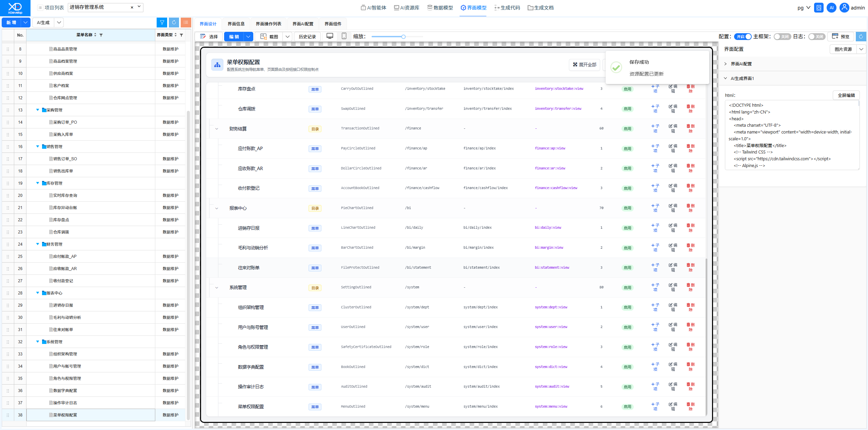868x430 pixels.
Task: Open the 编辑 dropdown arrow
Action: point(249,37)
